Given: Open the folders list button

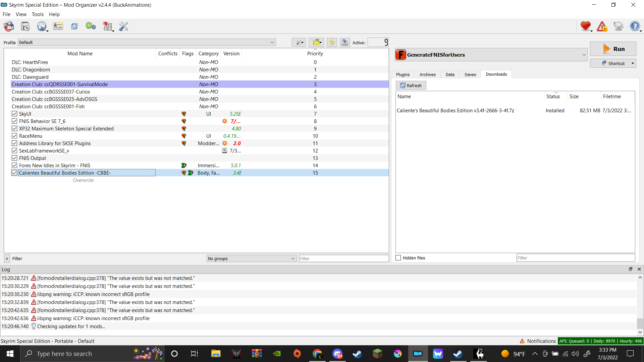Looking at the screenshot, I should (316, 42).
